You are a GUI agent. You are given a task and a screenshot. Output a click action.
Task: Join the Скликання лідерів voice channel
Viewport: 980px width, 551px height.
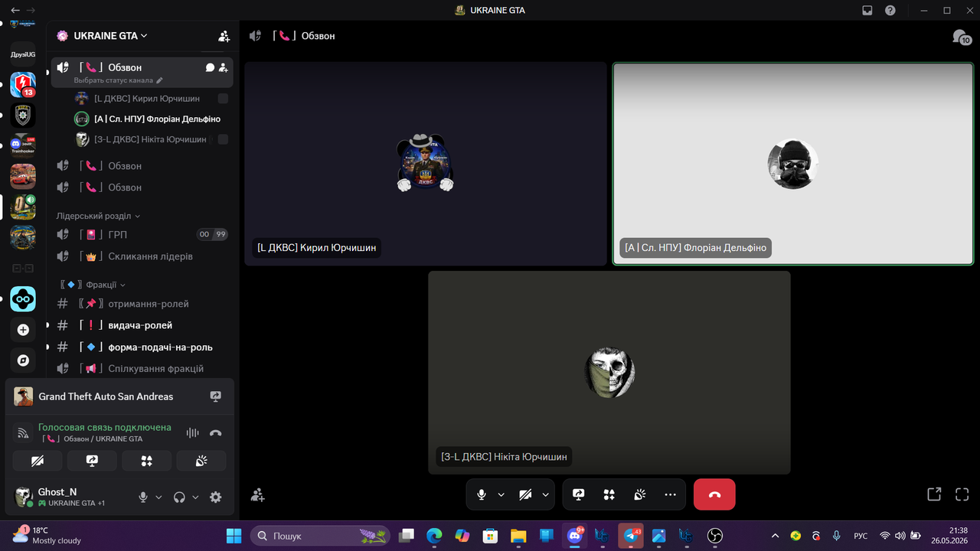[142, 256]
